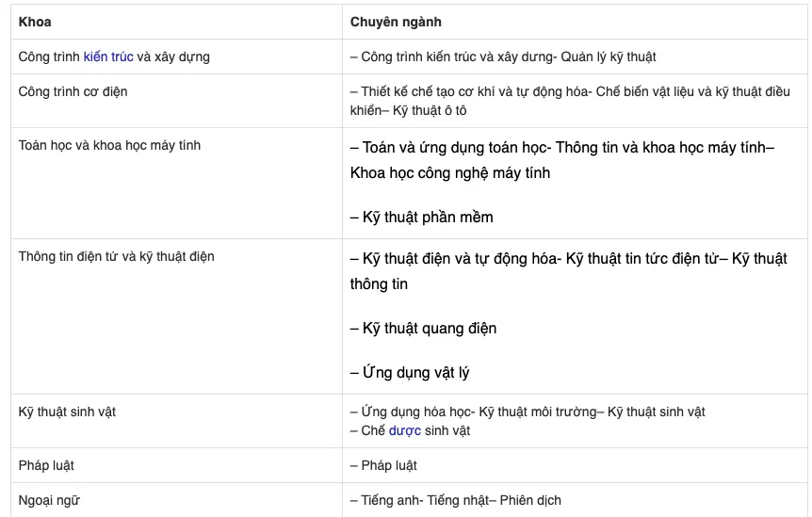Viewport: 812px width, 517px height.
Task: Click the "Khoa" column header
Action: (35, 22)
